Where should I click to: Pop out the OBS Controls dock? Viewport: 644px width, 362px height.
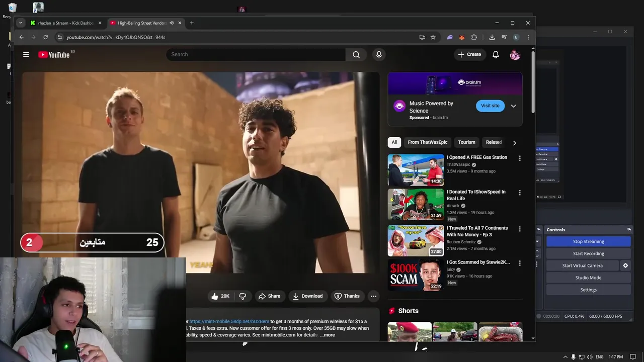(629, 230)
